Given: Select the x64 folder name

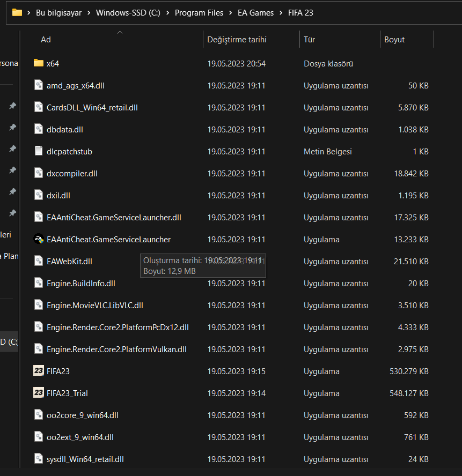Looking at the screenshot, I should pyautogui.click(x=53, y=63).
